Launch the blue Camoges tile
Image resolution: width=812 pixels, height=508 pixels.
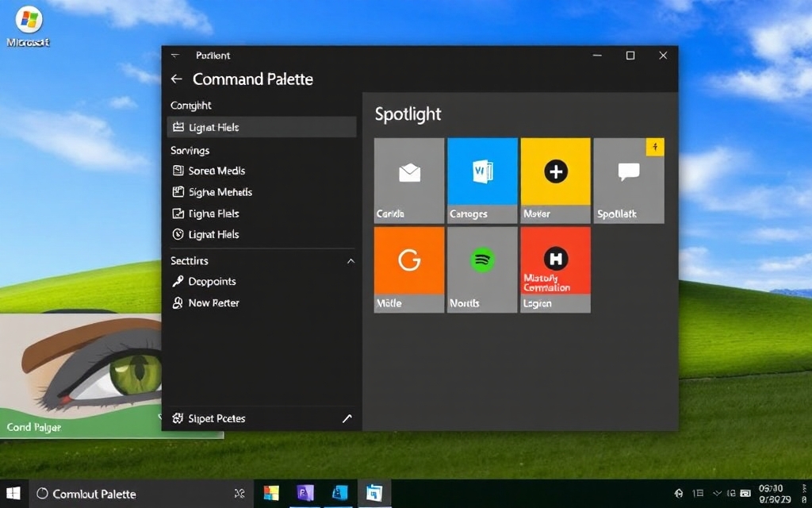pyautogui.click(x=482, y=180)
